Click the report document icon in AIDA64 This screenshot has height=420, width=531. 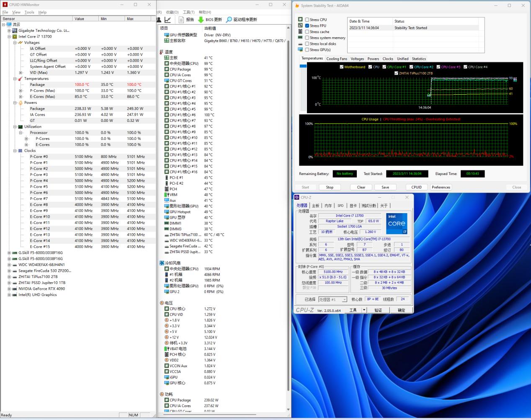181,20
